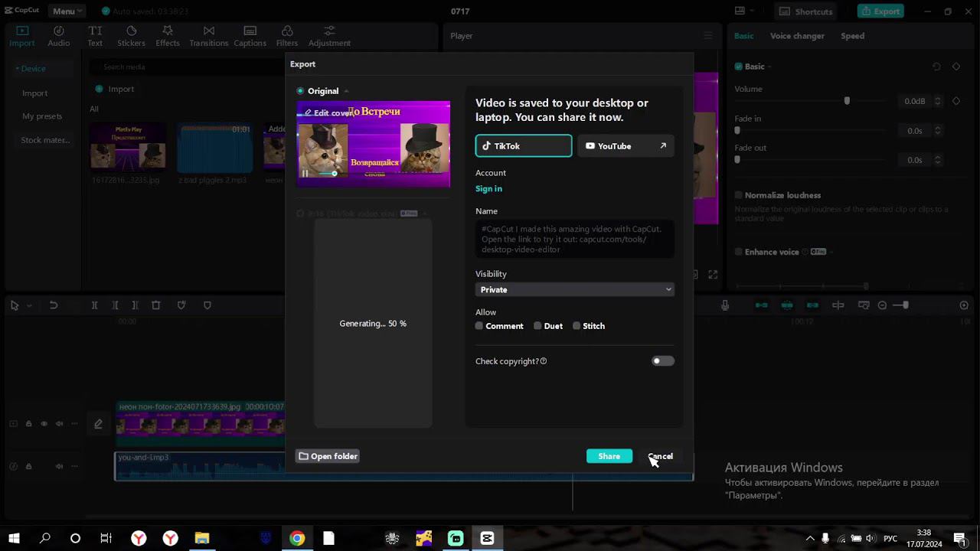Mute the audio track you-and-i.mp3
The image size is (980, 551).
pyautogui.click(x=59, y=466)
